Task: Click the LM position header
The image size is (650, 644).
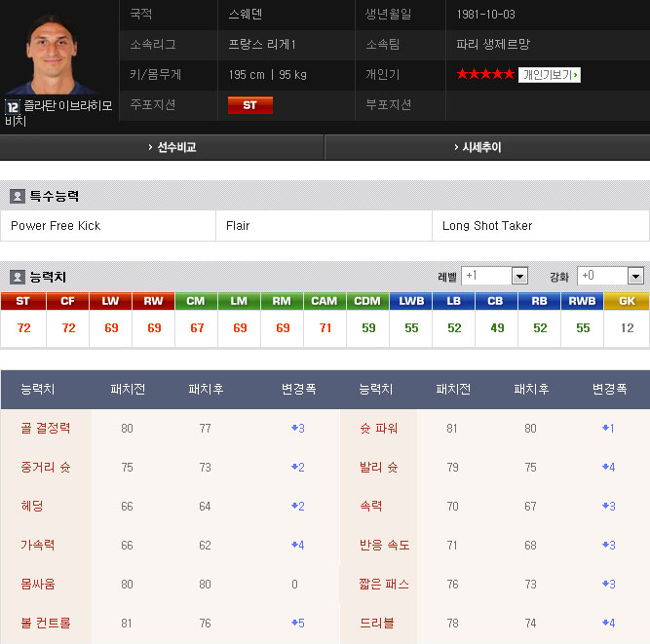Action: pyautogui.click(x=239, y=301)
